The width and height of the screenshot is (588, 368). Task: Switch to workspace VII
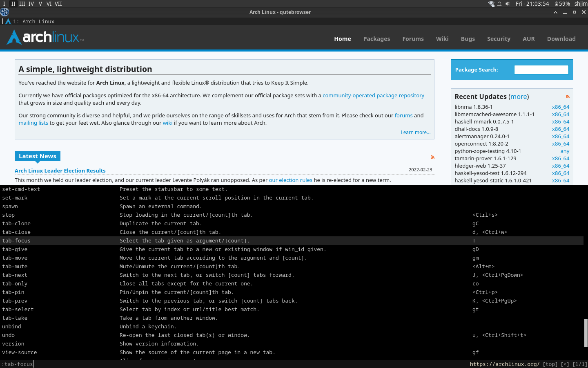(58, 4)
